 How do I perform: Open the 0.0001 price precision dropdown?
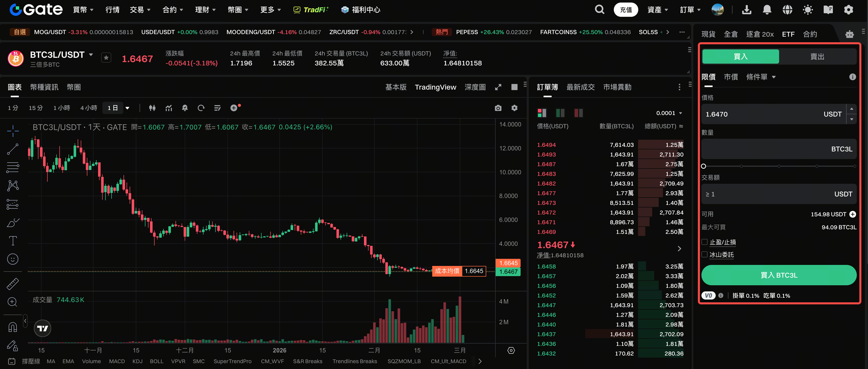669,113
